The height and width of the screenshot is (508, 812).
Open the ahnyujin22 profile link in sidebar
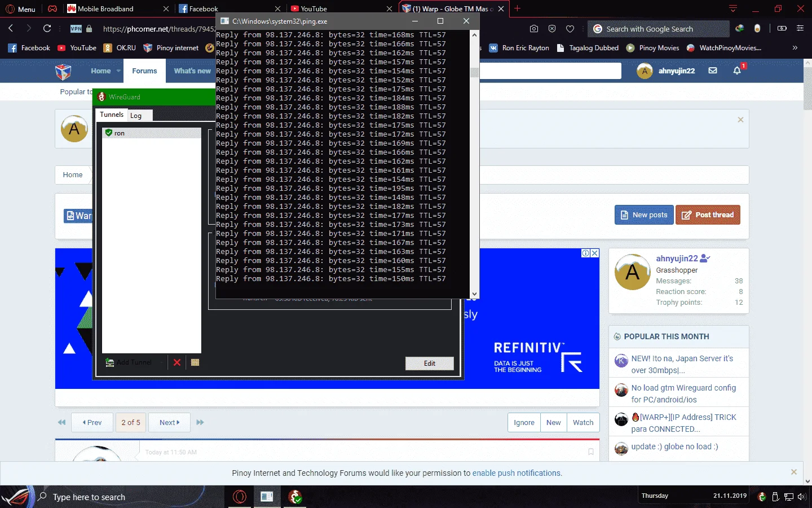point(677,259)
